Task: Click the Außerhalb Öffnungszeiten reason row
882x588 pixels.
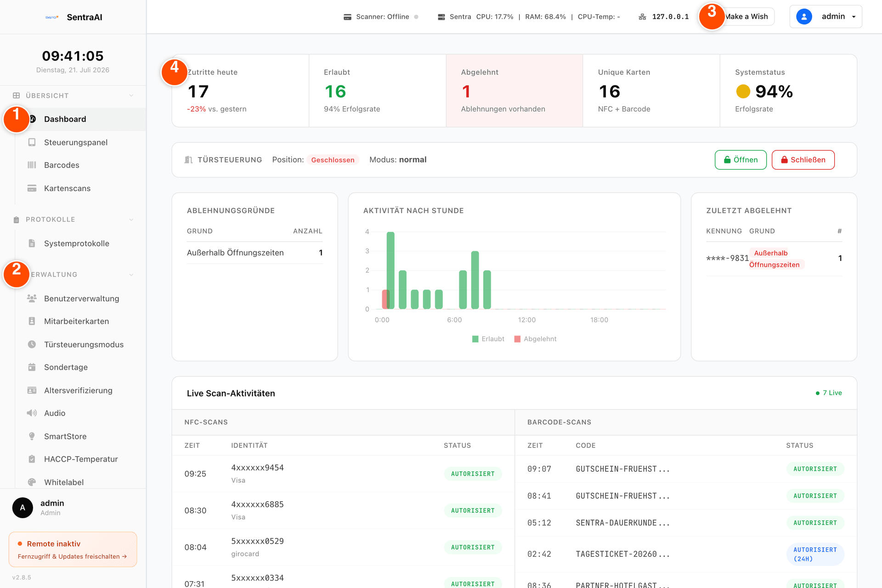Action: tap(254, 253)
